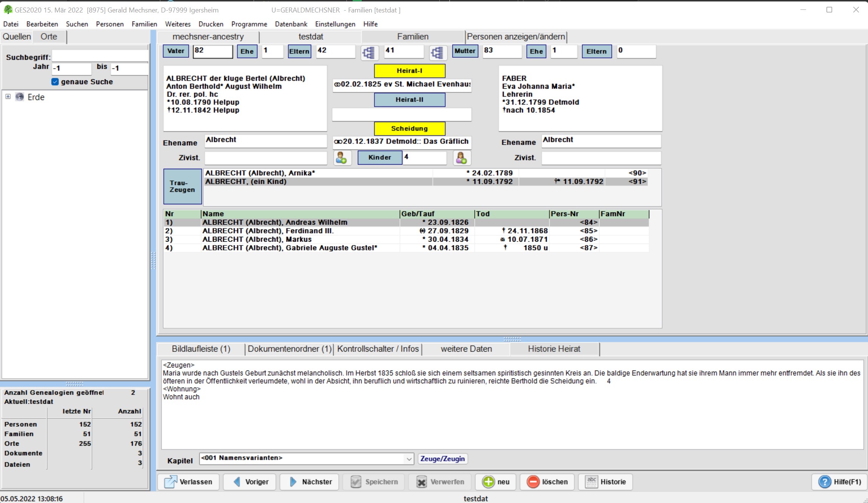Click the löschen delete button
This screenshot has width=868, height=503.
[547, 482]
